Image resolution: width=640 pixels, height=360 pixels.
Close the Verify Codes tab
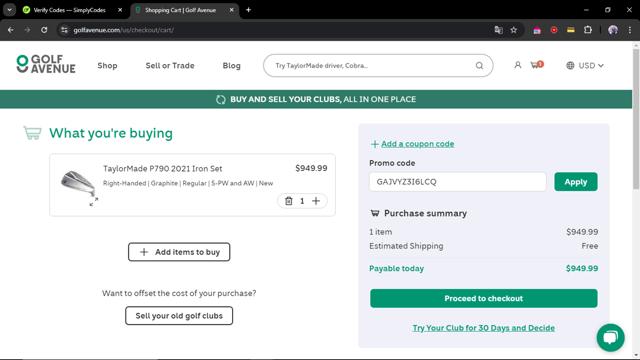coord(120,10)
